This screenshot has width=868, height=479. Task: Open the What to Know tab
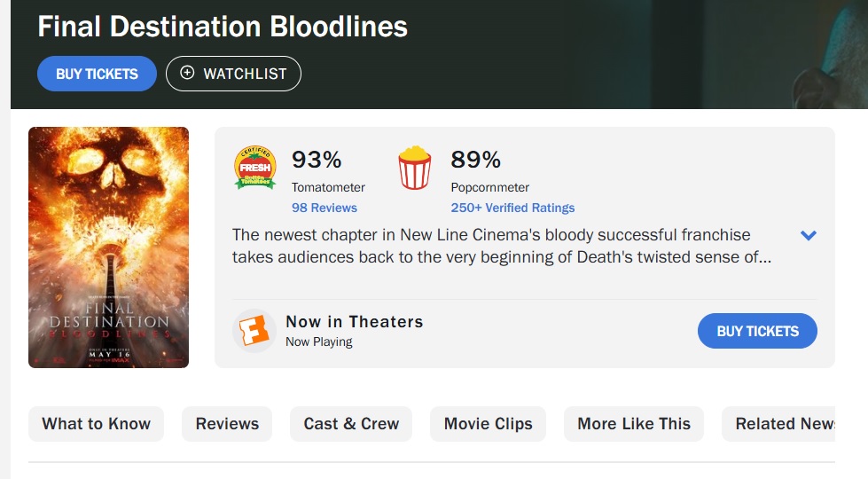click(97, 424)
